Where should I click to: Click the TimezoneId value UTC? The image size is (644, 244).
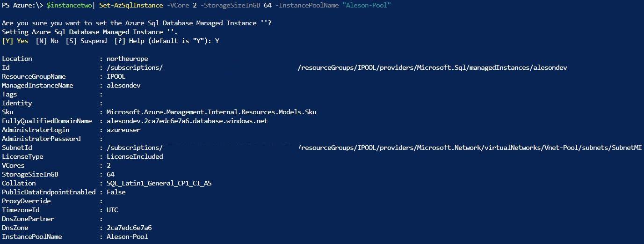112,210
